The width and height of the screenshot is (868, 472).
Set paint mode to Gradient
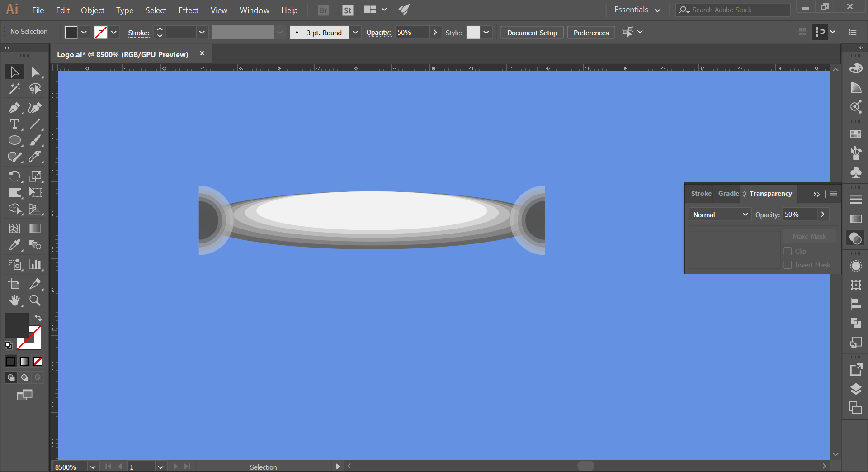click(x=24, y=361)
